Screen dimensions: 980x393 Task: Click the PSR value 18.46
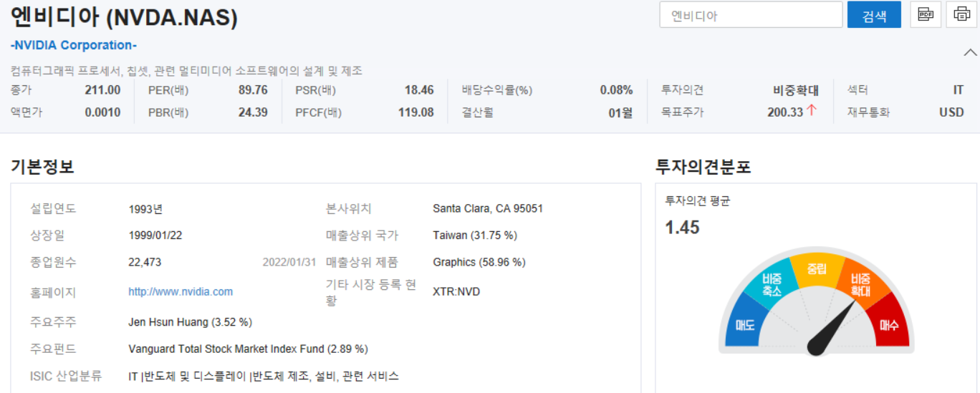[x=419, y=90]
